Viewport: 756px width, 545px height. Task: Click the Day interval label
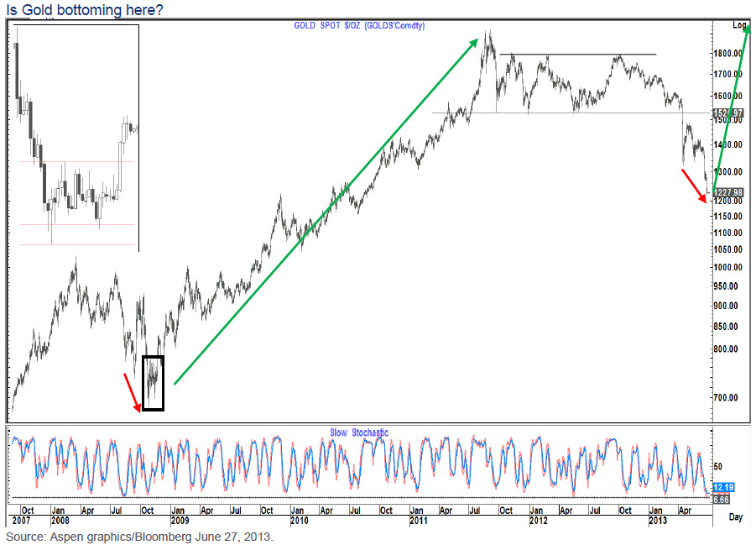tap(733, 519)
